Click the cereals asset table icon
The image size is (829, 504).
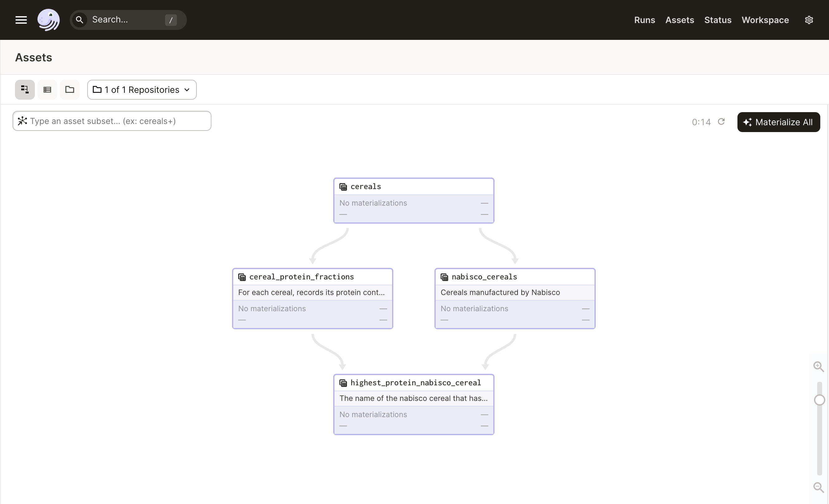[x=343, y=187]
